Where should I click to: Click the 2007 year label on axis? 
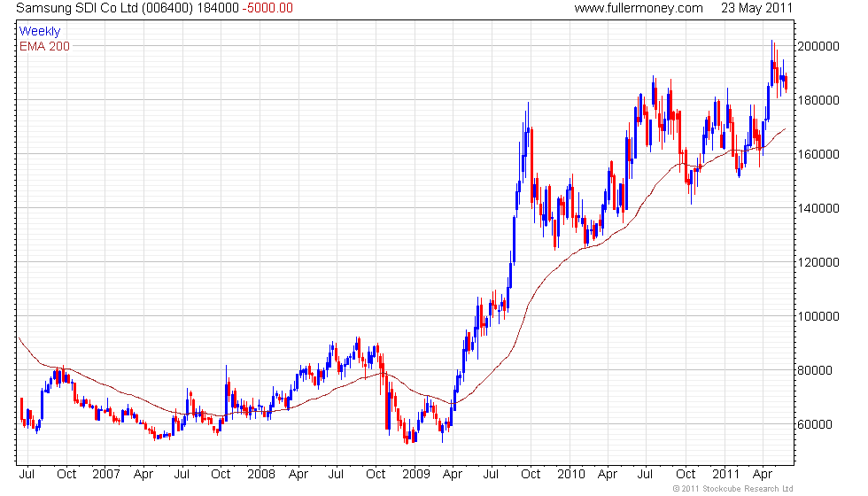click(x=106, y=475)
